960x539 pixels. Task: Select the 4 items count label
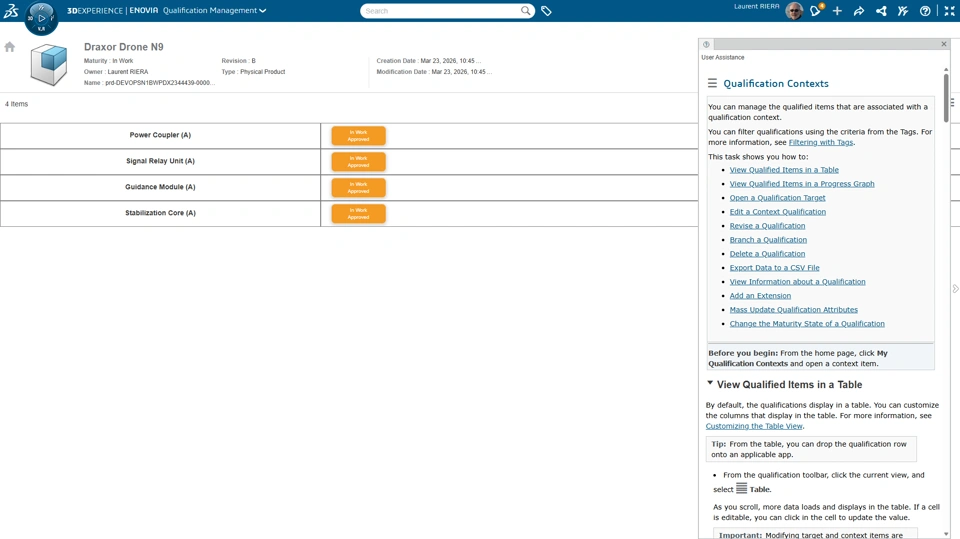tap(17, 104)
